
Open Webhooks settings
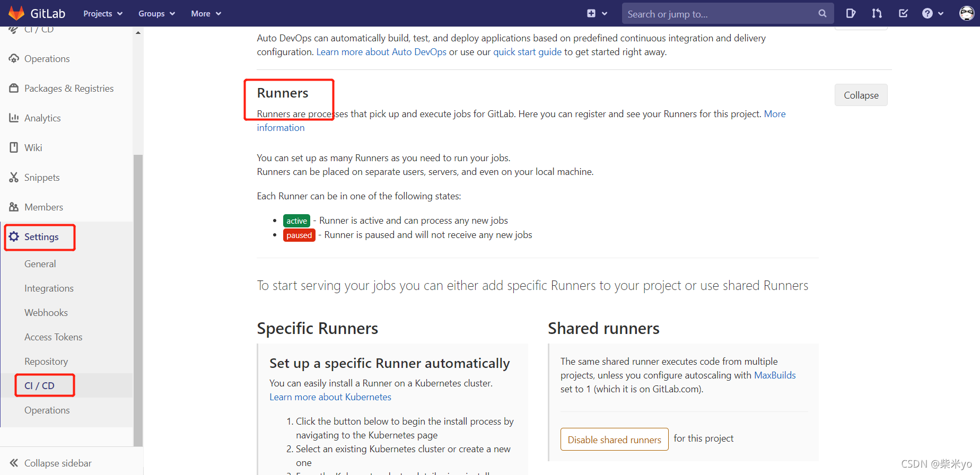(x=46, y=313)
